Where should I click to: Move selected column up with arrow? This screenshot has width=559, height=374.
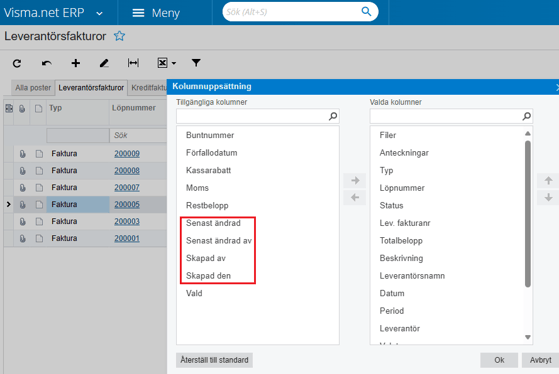click(x=548, y=180)
